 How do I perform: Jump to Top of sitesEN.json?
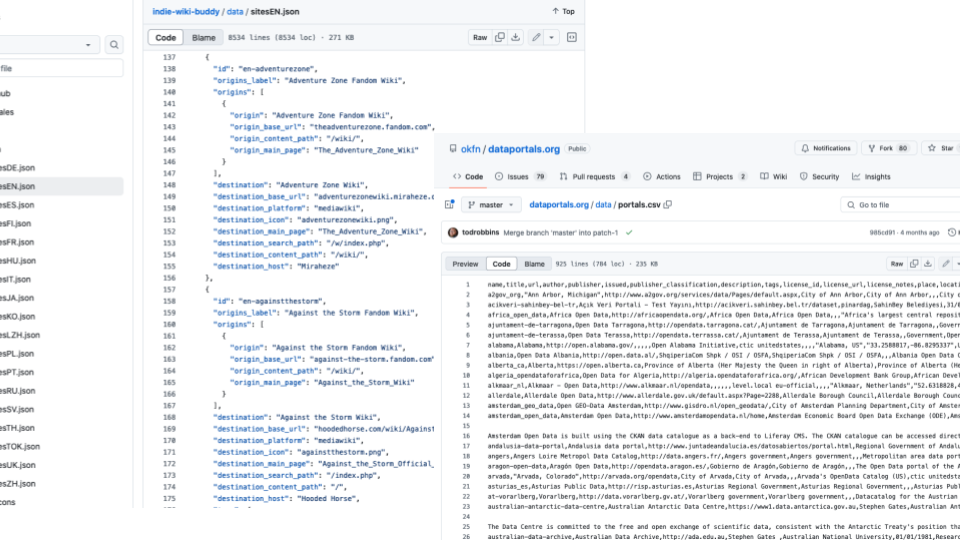tap(563, 11)
